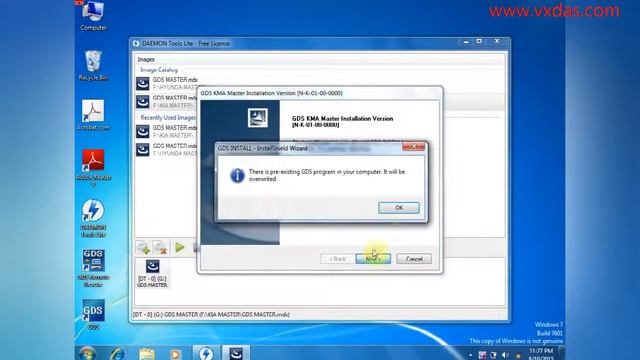Open the DAEMON Tools Lite desktop shortcut

(93, 218)
